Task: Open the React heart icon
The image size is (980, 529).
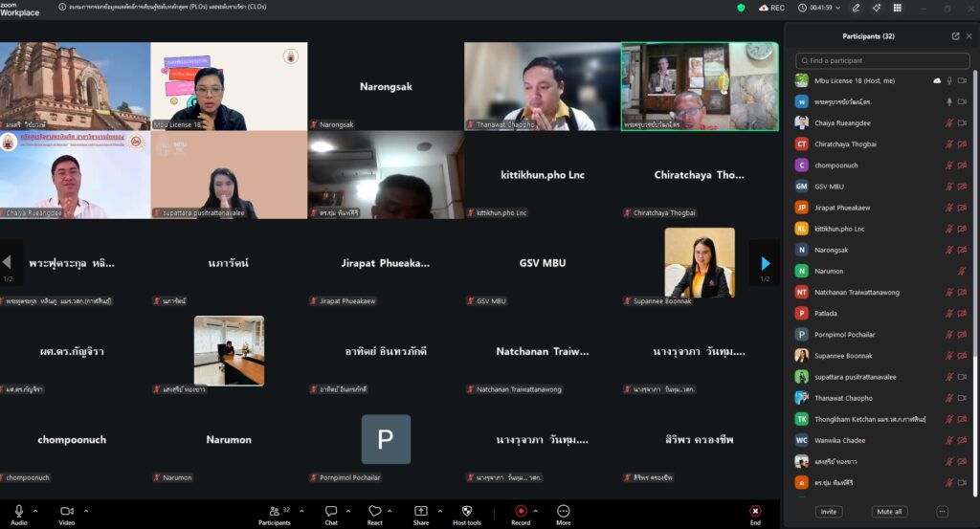Action: (375, 512)
